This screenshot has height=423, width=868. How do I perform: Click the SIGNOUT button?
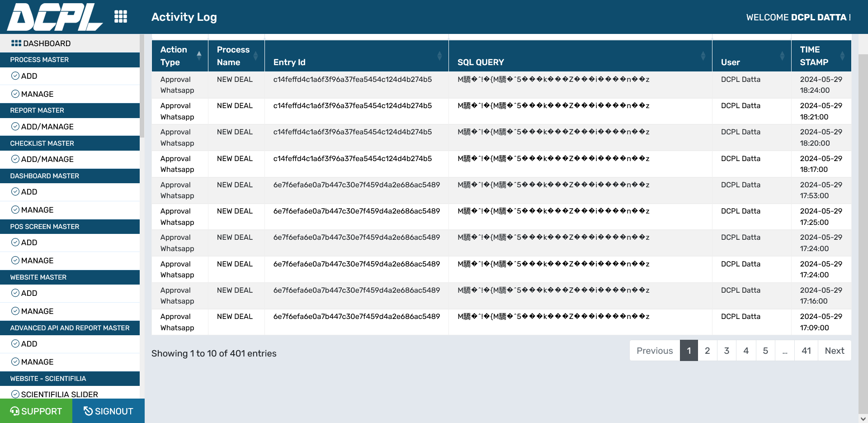pyautogui.click(x=108, y=411)
